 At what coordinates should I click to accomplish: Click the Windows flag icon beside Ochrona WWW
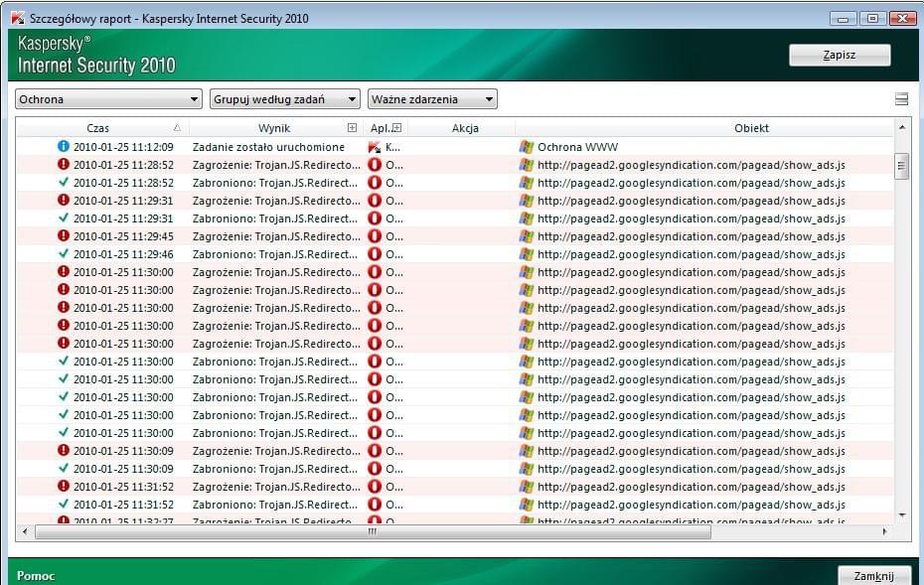click(527, 147)
